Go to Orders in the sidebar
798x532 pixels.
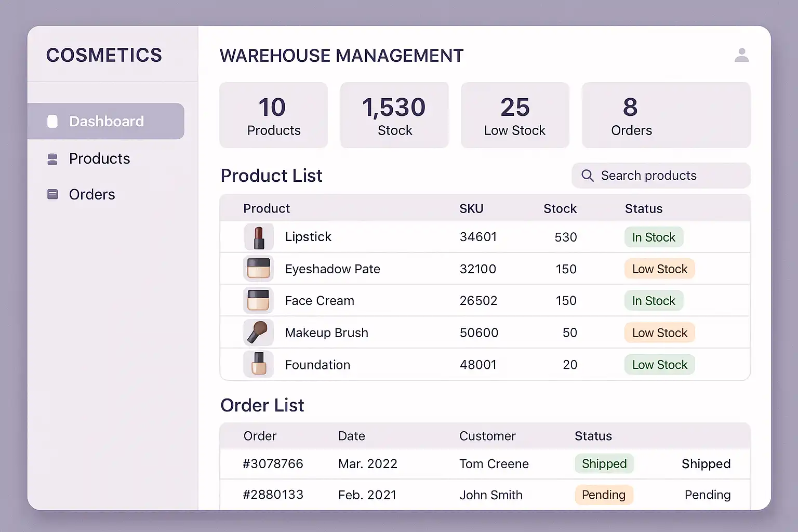coord(92,194)
